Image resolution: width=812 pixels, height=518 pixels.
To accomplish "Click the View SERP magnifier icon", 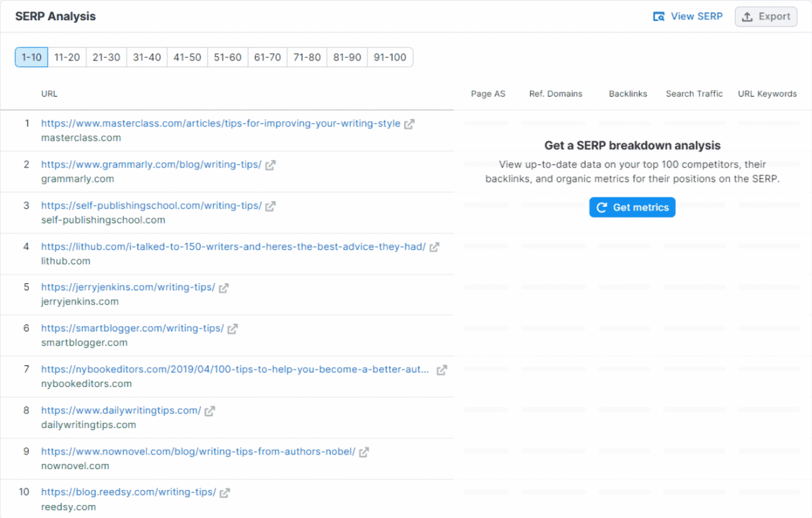I will (x=659, y=17).
